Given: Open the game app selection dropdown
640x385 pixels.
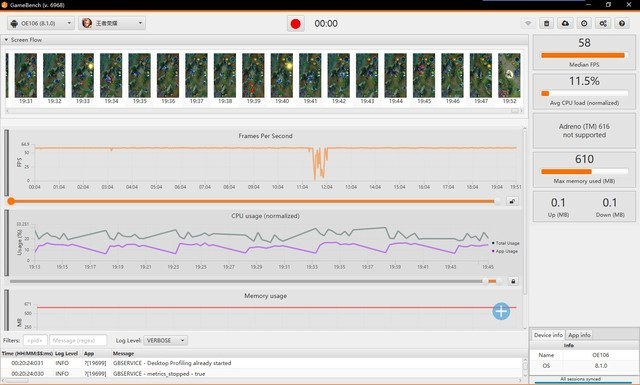Looking at the screenshot, I should [112, 23].
